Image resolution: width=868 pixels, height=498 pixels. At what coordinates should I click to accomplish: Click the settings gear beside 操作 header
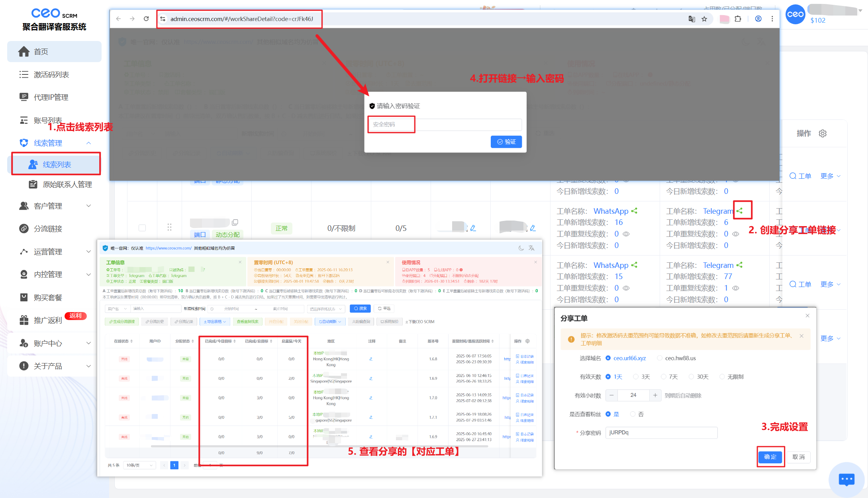(823, 134)
